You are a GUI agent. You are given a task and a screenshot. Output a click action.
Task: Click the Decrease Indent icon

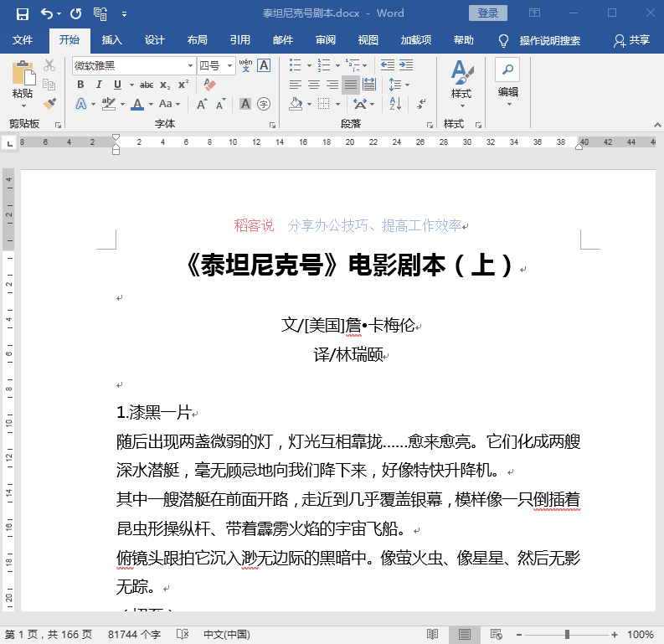click(x=387, y=65)
